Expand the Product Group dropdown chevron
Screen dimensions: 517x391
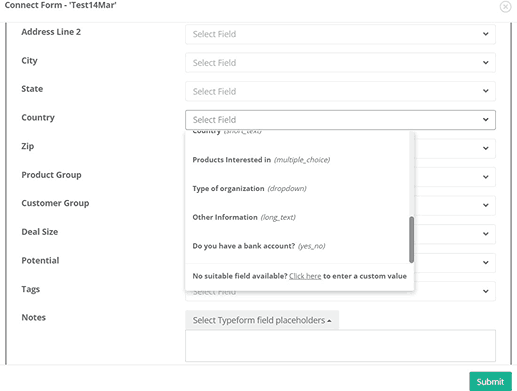[x=486, y=177]
